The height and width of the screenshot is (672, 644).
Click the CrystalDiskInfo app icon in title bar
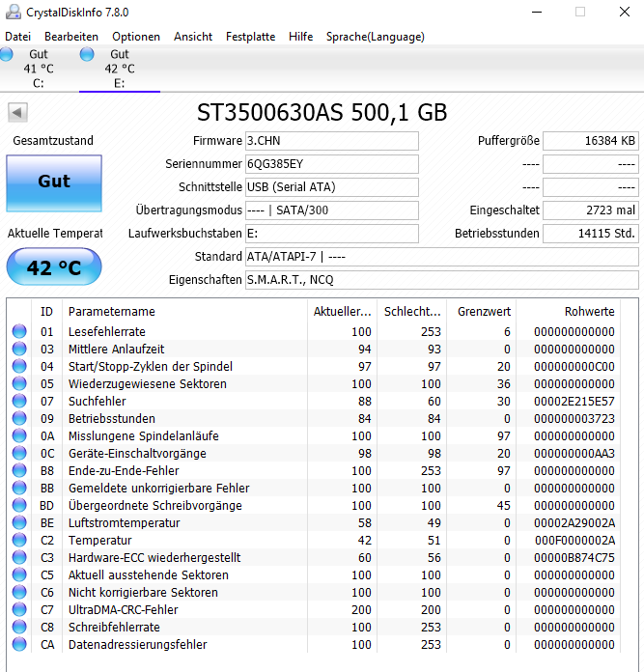tap(13, 12)
